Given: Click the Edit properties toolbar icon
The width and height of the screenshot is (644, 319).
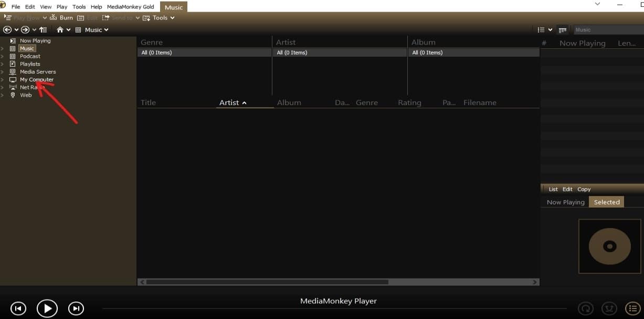Looking at the screenshot, I should point(80,17).
